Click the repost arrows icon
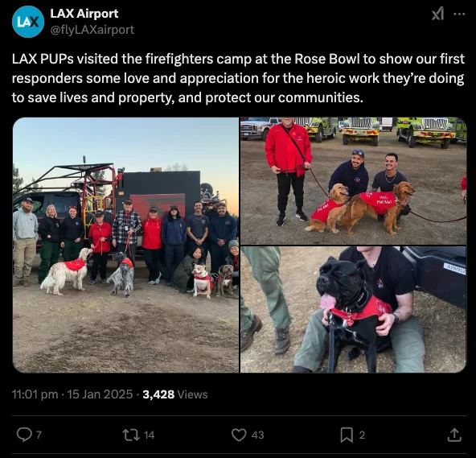Screen dimensions: 476x458 (131, 435)
